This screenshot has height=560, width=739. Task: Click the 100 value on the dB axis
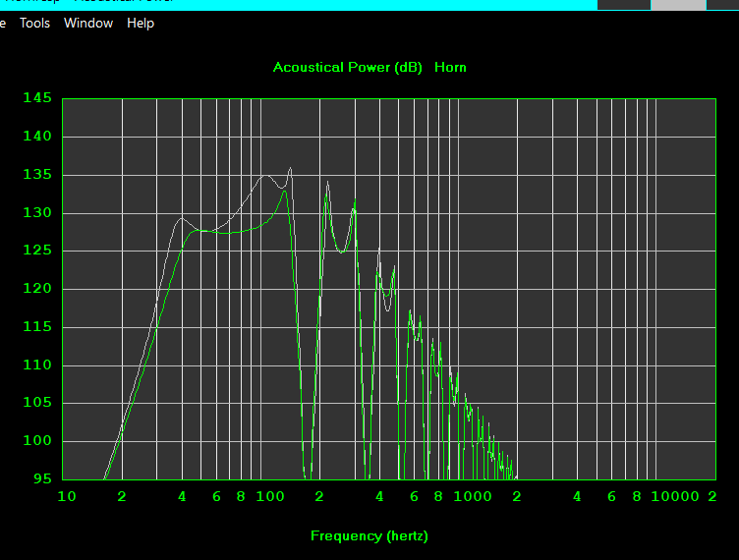click(37, 440)
